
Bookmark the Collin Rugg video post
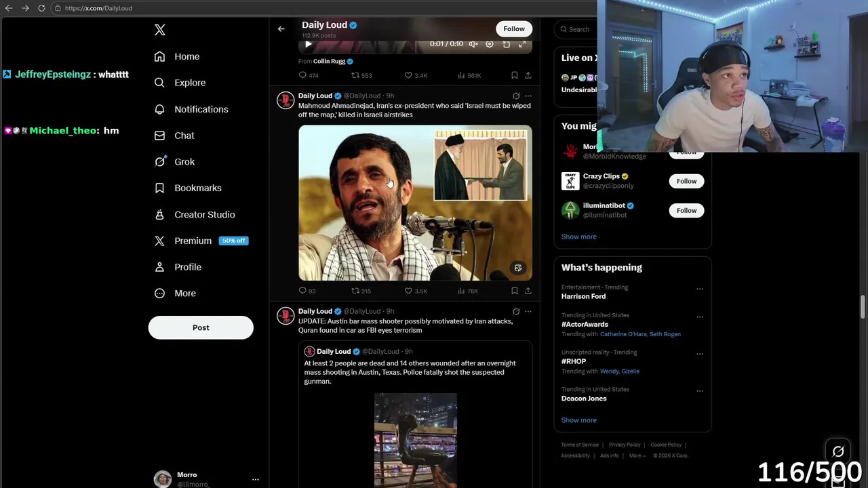point(514,75)
